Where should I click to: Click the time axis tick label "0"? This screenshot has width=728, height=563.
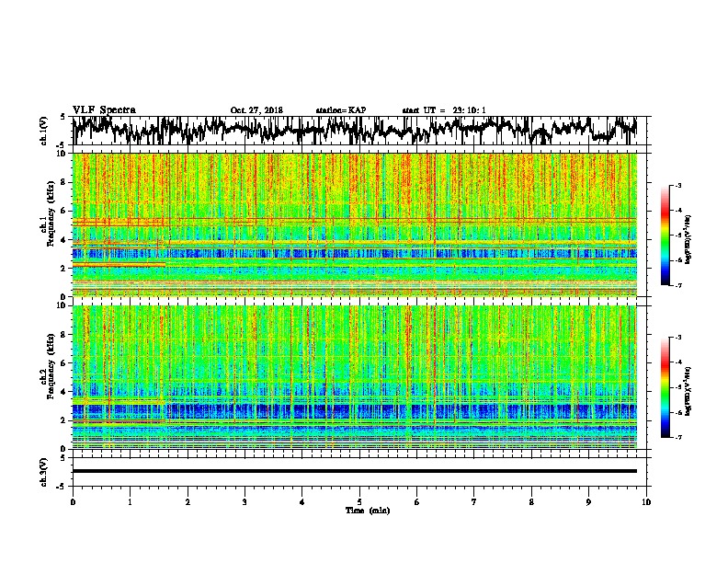(73, 502)
